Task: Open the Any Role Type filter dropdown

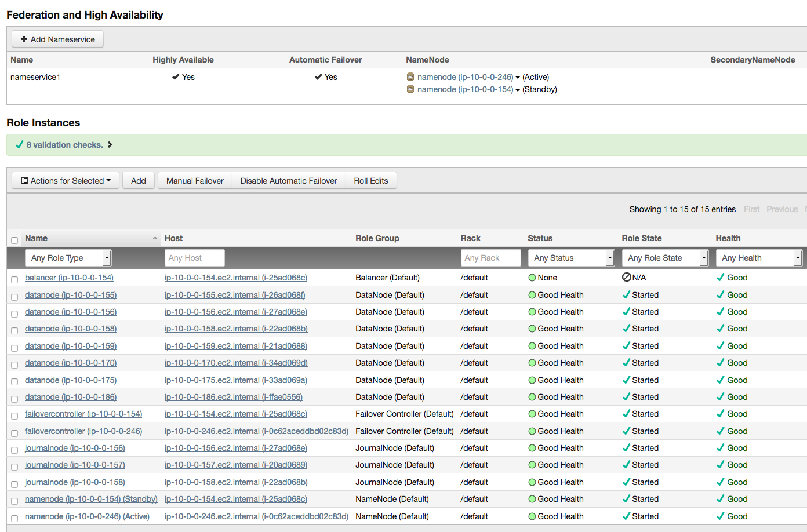Action: [x=68, y=258]
